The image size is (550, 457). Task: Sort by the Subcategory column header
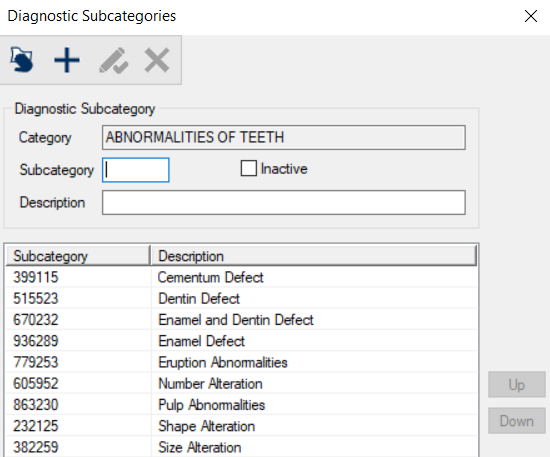(x=78, y=256)
